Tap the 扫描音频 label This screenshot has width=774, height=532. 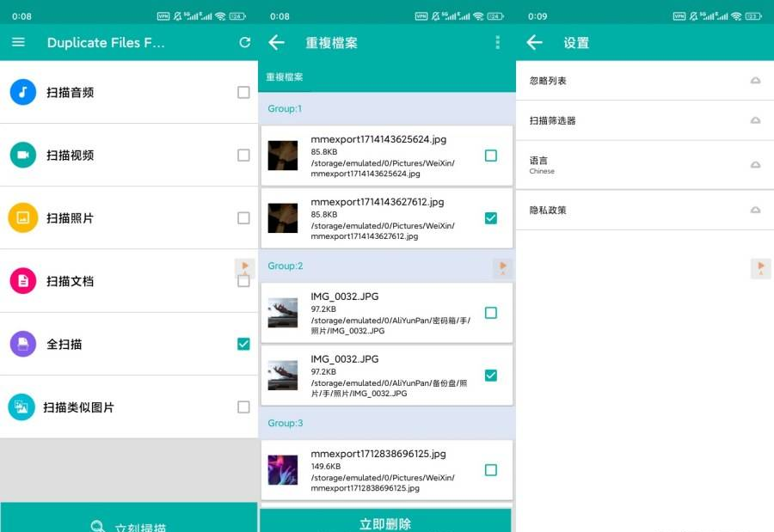pyautogui.click(x=71, y=92)
